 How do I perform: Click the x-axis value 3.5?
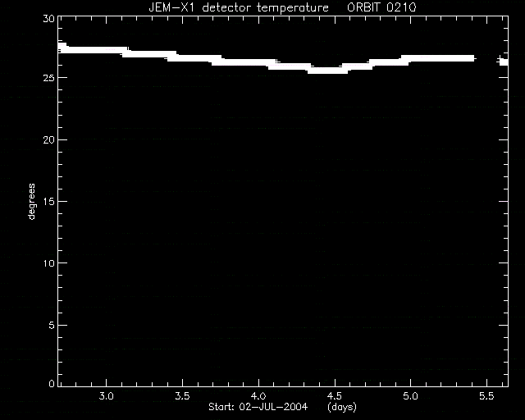tap(182, 396)
